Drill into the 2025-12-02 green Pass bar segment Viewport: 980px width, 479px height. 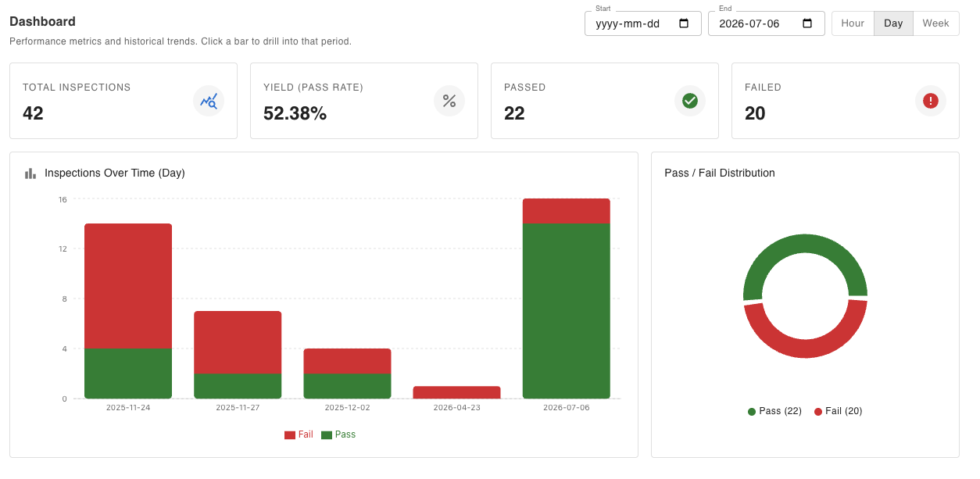(x=347, y=386)
